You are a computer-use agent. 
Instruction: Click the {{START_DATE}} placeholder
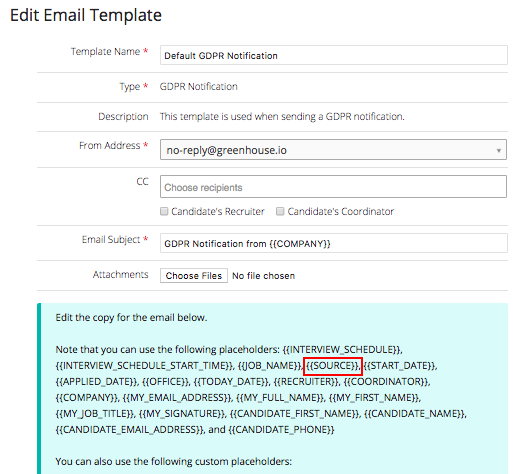[x=400, y=366]
